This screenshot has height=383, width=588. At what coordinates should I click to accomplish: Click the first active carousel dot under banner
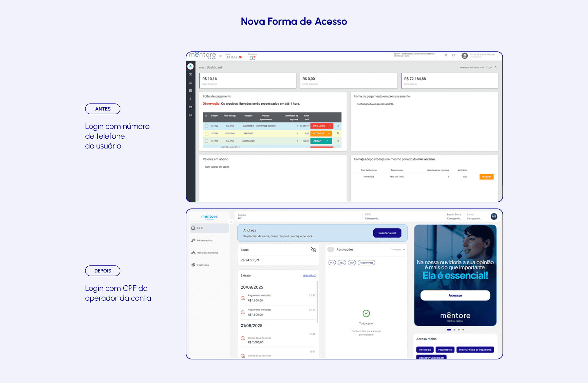(x=449, y=330)
